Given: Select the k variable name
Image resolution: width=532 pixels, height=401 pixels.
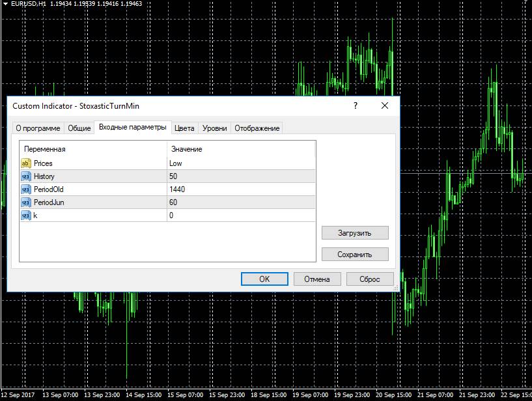Looking at the screenshot, I should tap(35, 215).
